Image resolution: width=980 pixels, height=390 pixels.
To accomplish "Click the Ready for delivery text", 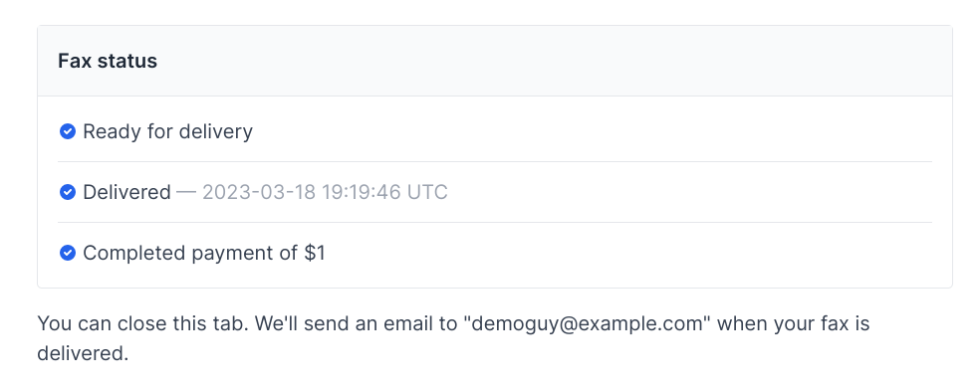I will (167, 131).
